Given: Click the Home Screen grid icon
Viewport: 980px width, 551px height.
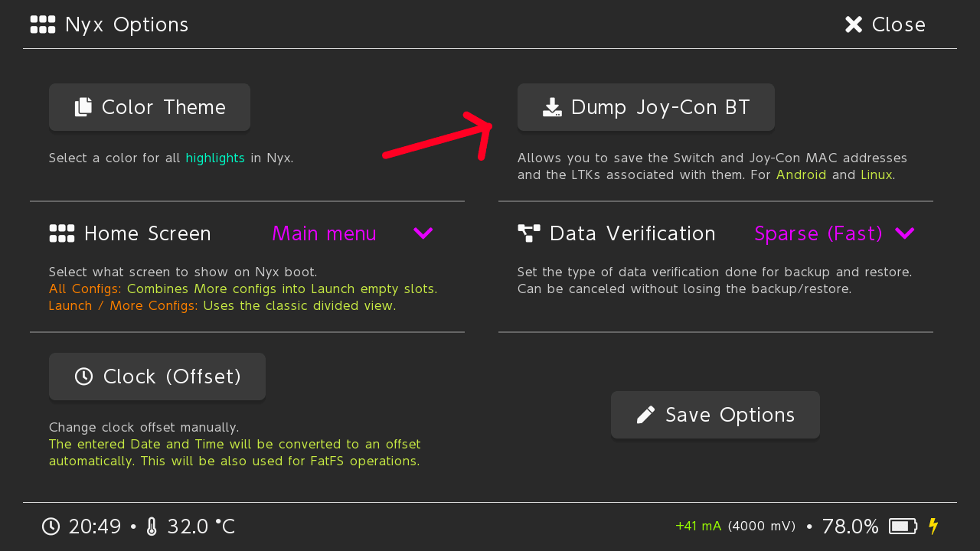Looking at the screenshot, I should click(x=62, y=233).
